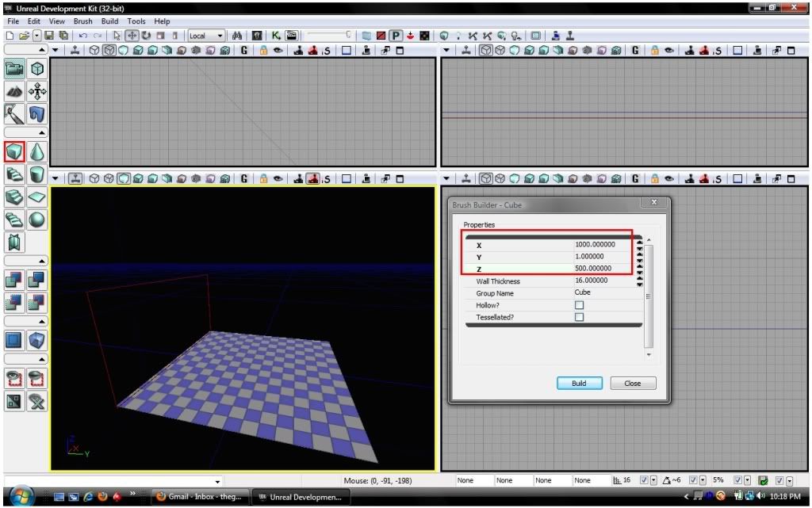
Task: Click the binoculars search icon
Action: coord(237,36)
